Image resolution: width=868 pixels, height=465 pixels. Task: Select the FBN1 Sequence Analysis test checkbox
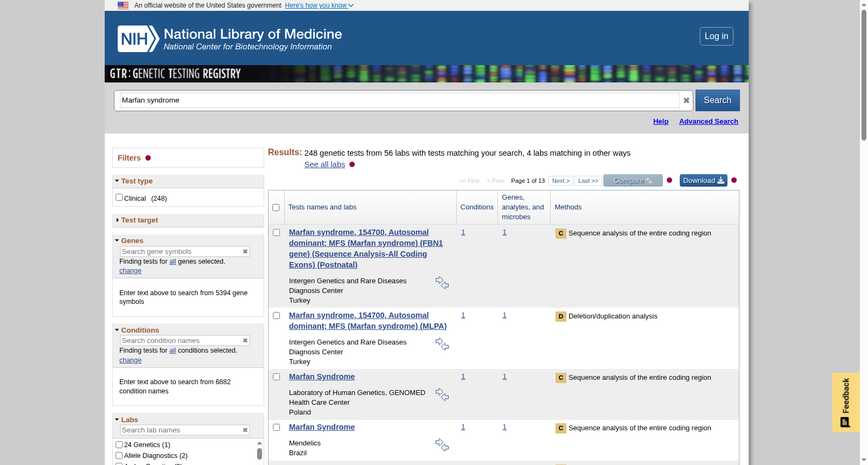[276, 232]
